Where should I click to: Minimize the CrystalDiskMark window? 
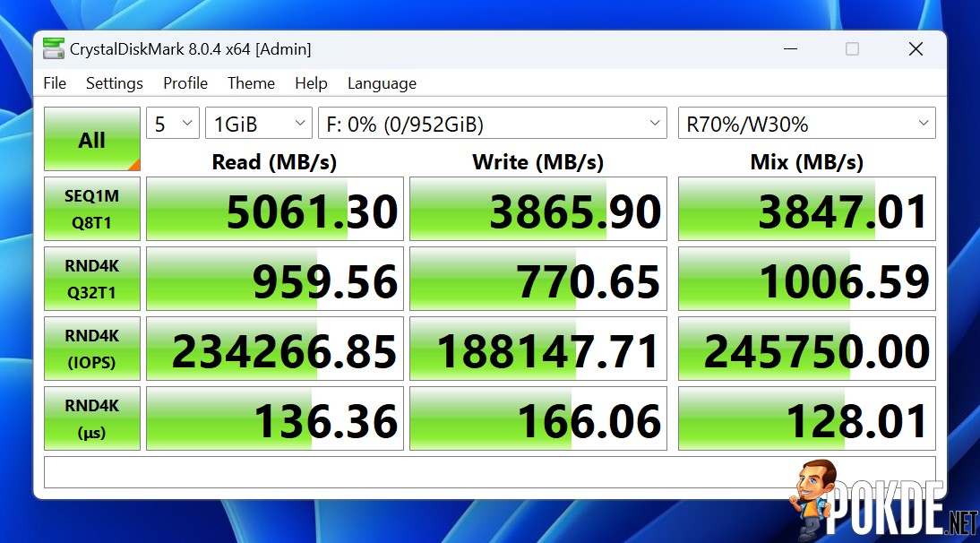[791, 48]
